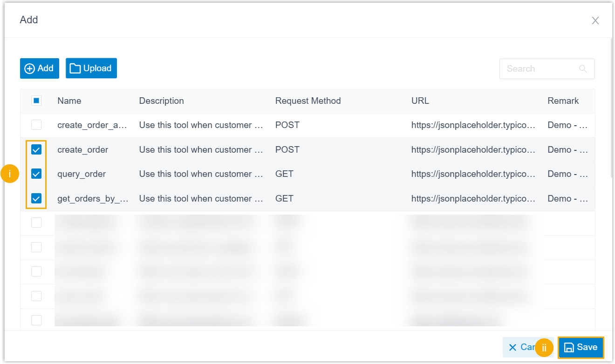
Task: Select the create_order name cell
Action: pyautogui.click(x=83, y=150)
